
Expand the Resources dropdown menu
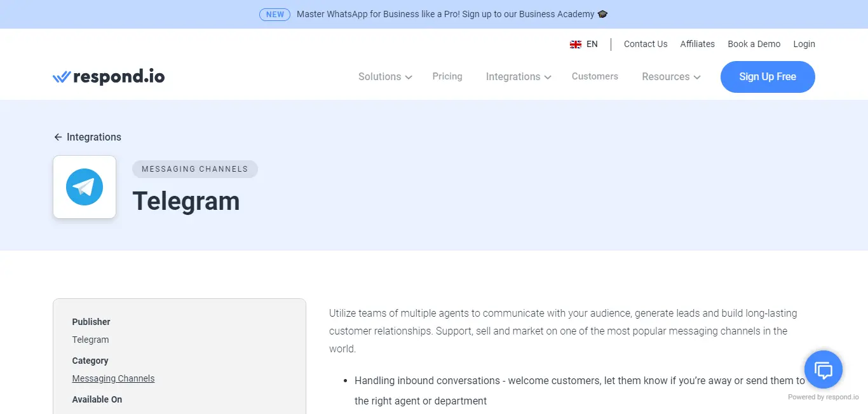pos(671,77)
